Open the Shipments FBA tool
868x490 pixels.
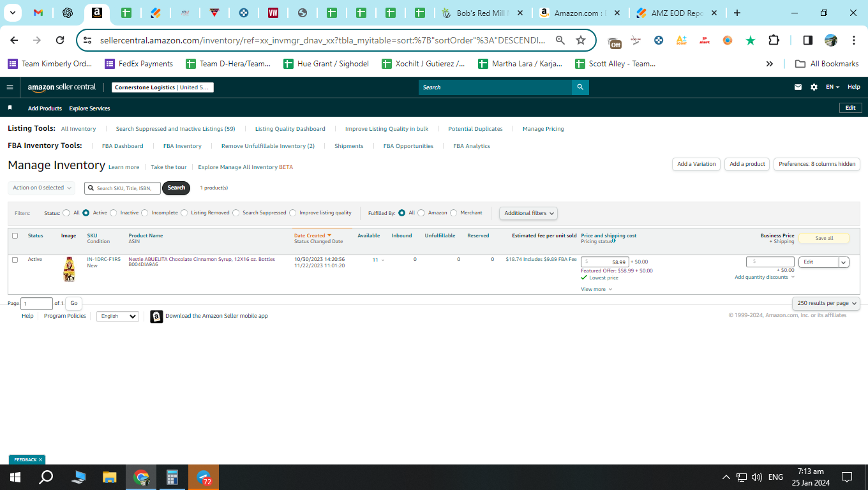(x=349, y=146)
